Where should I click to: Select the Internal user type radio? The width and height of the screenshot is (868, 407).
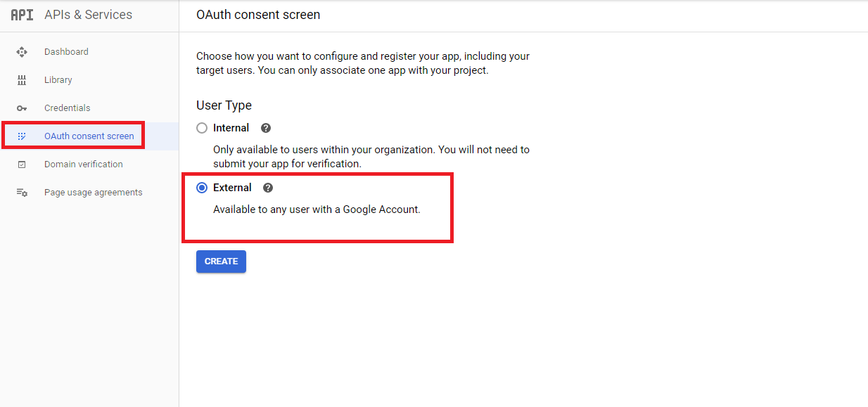click(202, 128)
